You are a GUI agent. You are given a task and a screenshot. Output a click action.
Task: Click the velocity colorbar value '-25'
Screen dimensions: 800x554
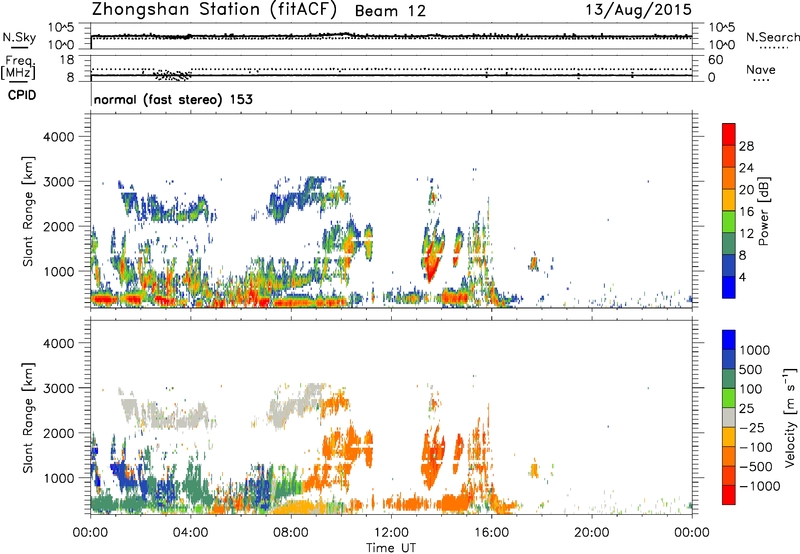(x=754, y=427)
